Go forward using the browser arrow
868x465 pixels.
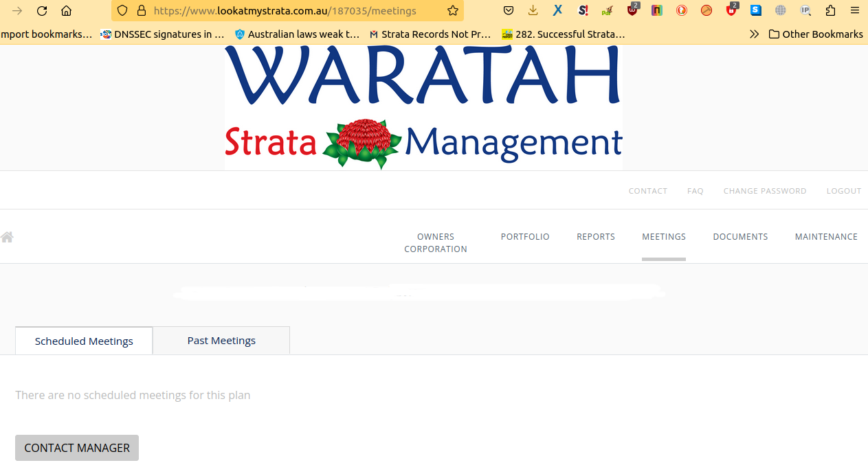point(17,11)
